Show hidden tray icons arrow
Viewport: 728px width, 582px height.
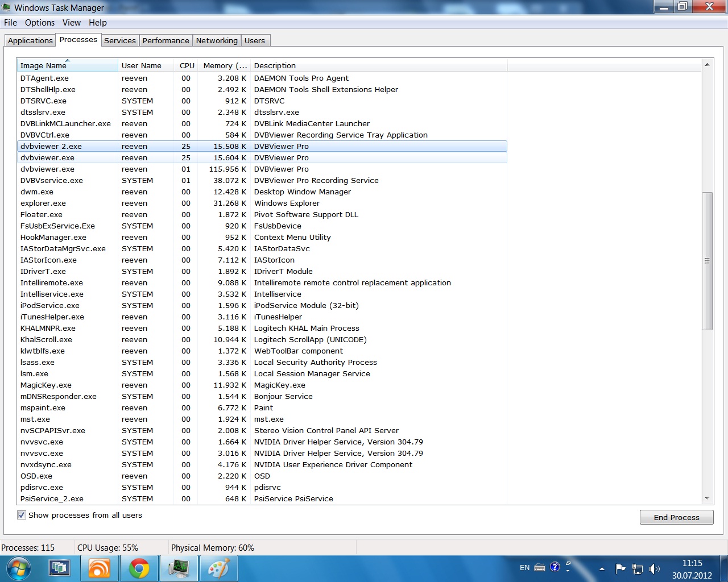point(602,568)
